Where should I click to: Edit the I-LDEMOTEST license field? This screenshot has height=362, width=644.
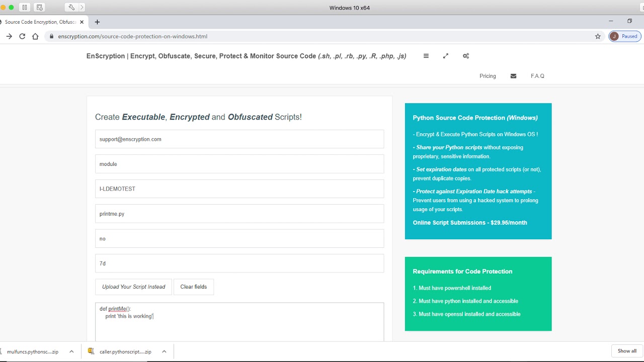click(x=239, y=189)
